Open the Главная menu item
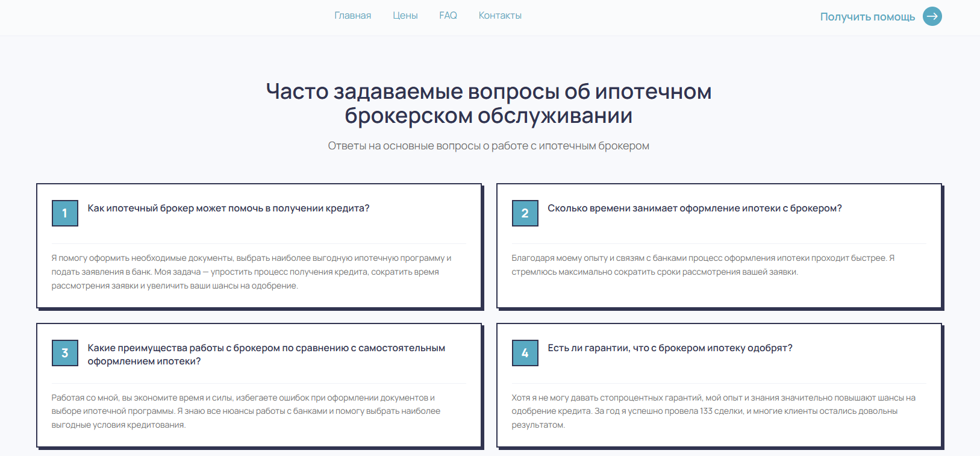Image resolution: width=980 pixels, height=456 pixels. tap(352, 16)
